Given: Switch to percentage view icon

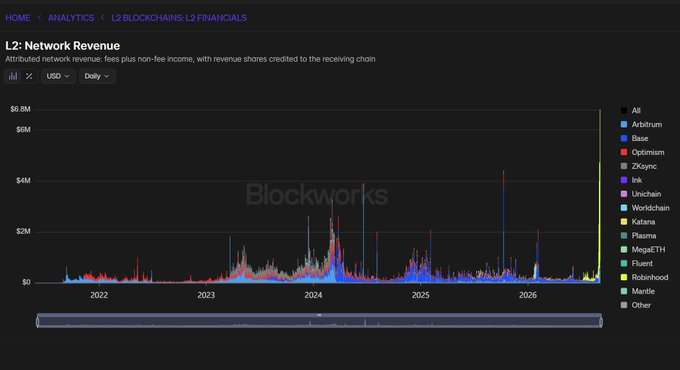Looking at the screenshot, I should (x=29, y=76).
